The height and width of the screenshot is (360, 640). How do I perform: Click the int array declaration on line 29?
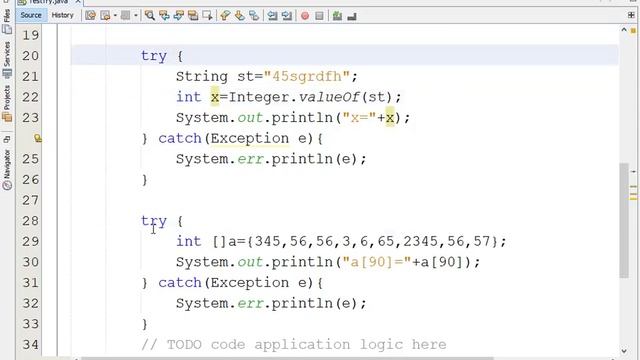(341, 241)
